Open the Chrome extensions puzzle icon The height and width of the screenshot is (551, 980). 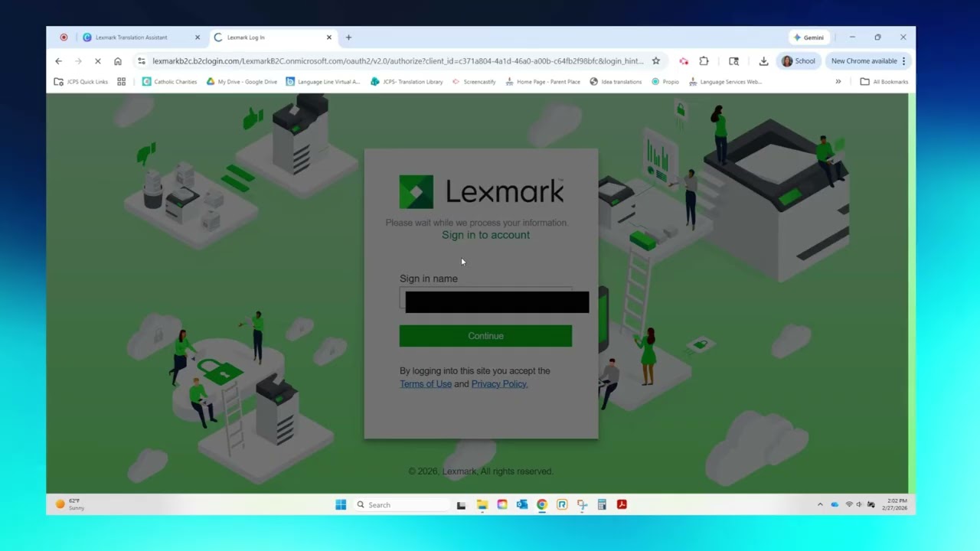(x=704, y=61)
